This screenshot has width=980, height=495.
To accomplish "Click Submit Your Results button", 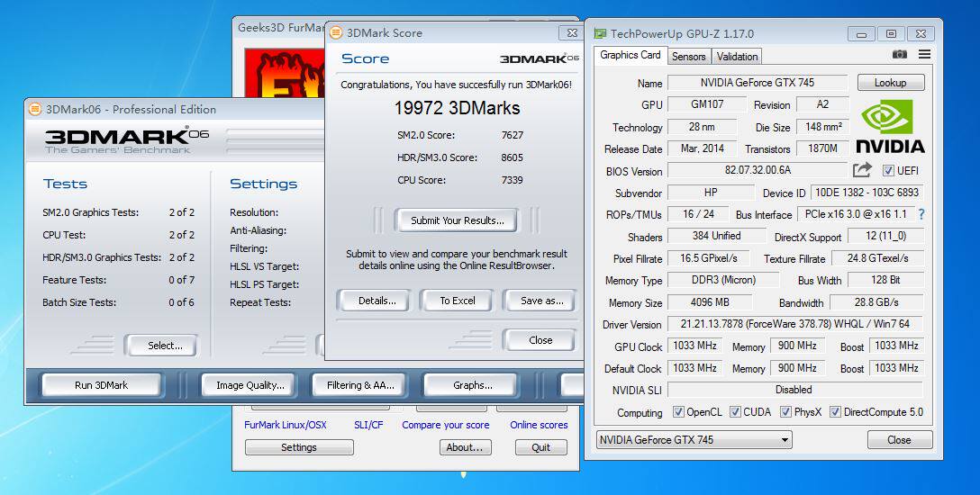I will pyautogui.click(x=457, y=220).
